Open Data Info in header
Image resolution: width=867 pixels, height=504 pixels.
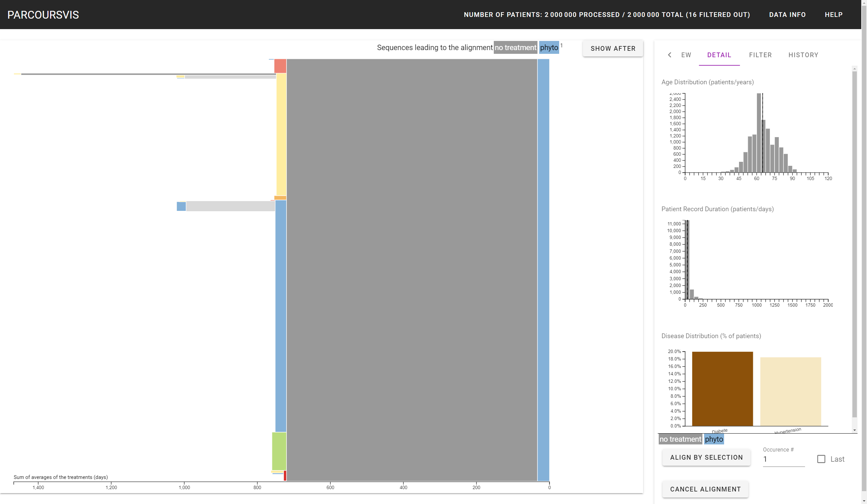click(x=787, y=15)
